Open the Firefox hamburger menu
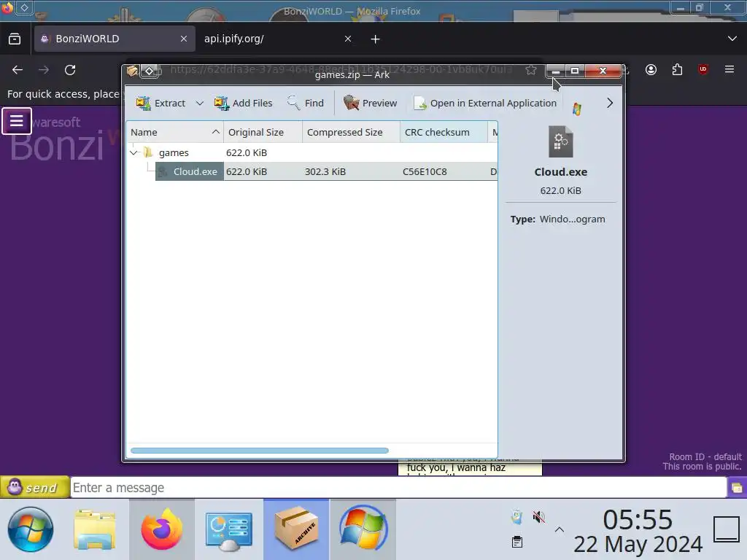This screenshot has width=747, height=560. tap(729, 69)
